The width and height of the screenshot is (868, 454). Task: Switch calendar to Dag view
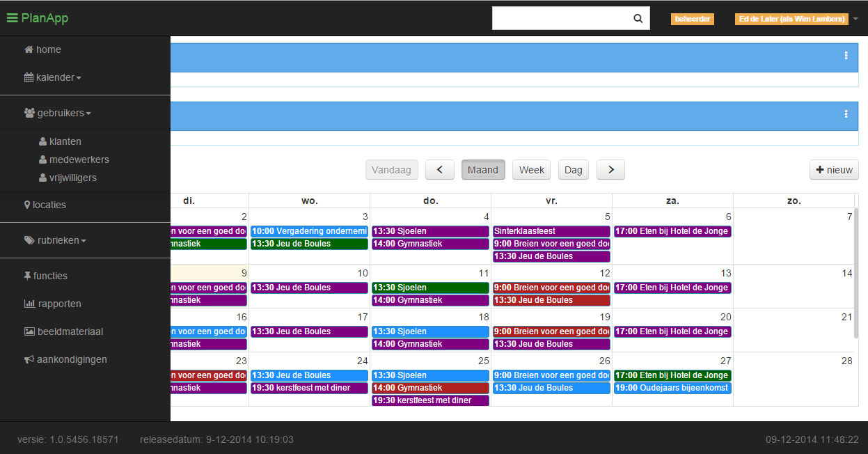coord(573,170)
